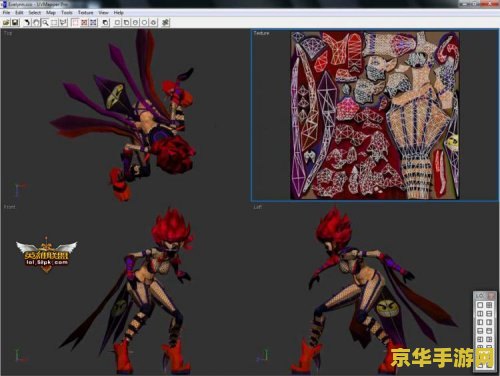This screenshot has width=500, height=376.
Task: Click the circle-with-dot toolbar icon
Action: point(153,23)
